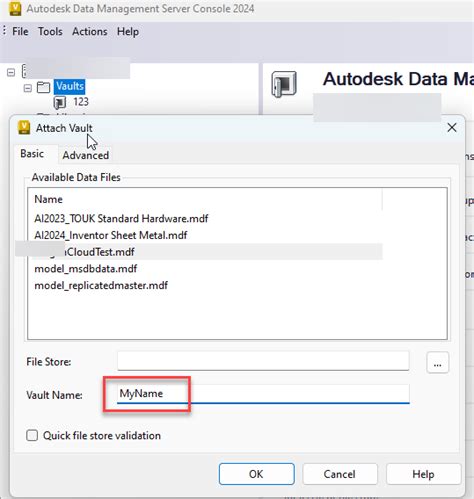Viewport: 474px width, 499px height.
Task: Click the Name column header
Action: (205, 199)
